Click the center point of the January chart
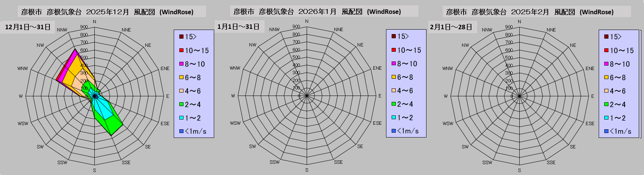 coord(307,96)
